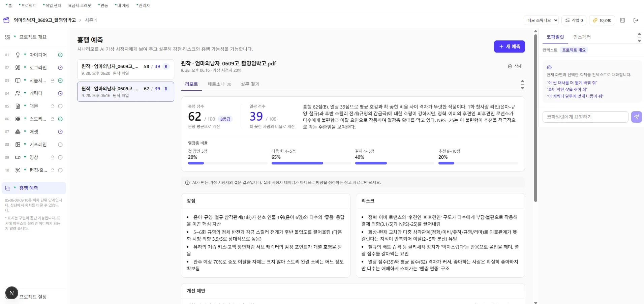The width and height of the screenshot is (644, 304).
Task: Open the 데모 스튜디오 dropdown
Action: [542, 20]
